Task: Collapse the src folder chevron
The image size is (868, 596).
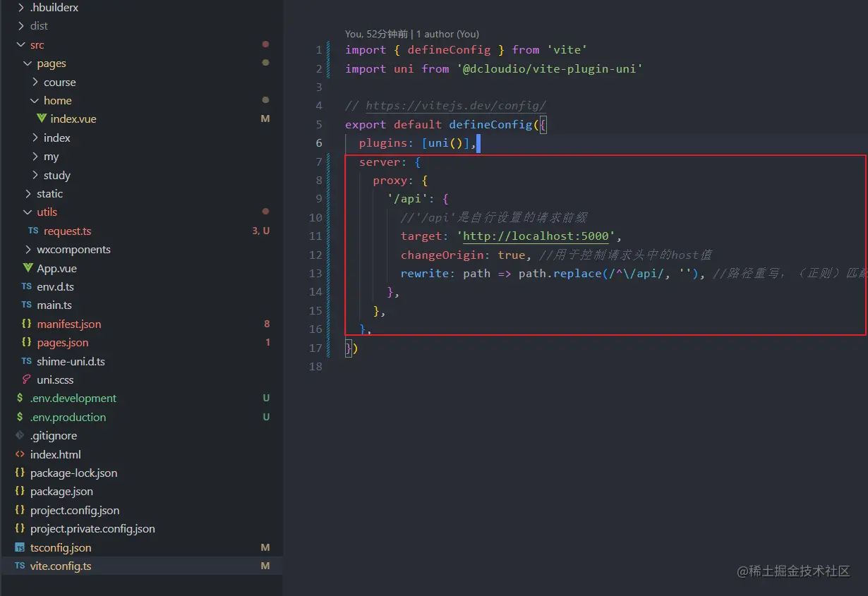Action: point(20,44)
